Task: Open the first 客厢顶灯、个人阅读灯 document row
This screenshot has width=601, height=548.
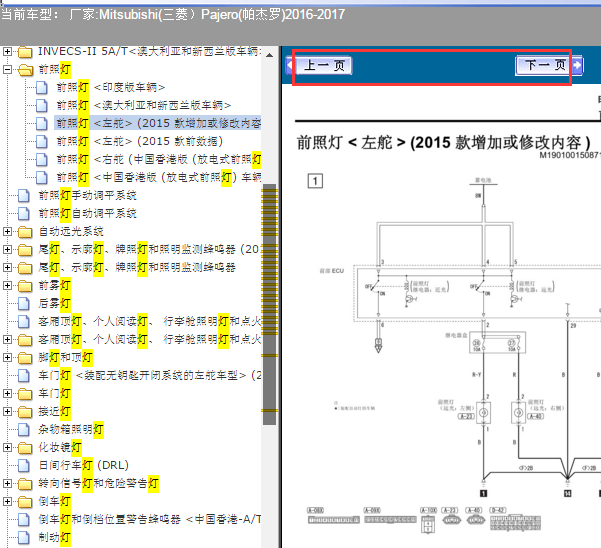Action: click(149, 322)
